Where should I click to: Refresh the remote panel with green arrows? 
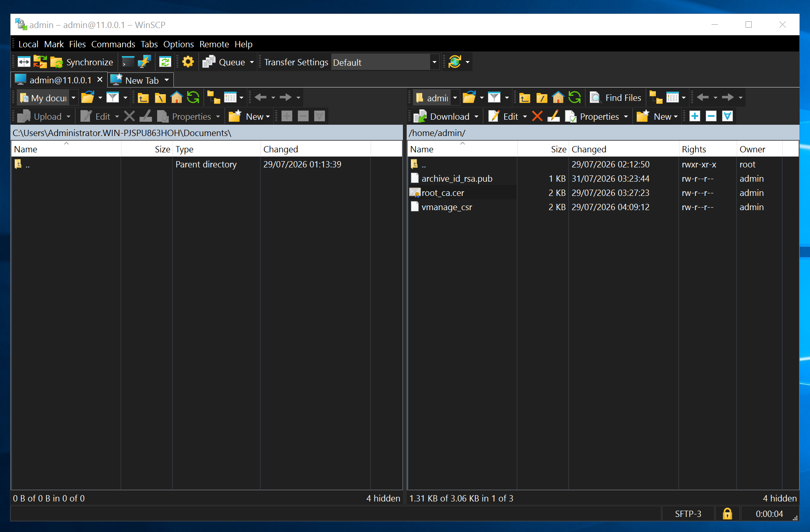(575, 98)
